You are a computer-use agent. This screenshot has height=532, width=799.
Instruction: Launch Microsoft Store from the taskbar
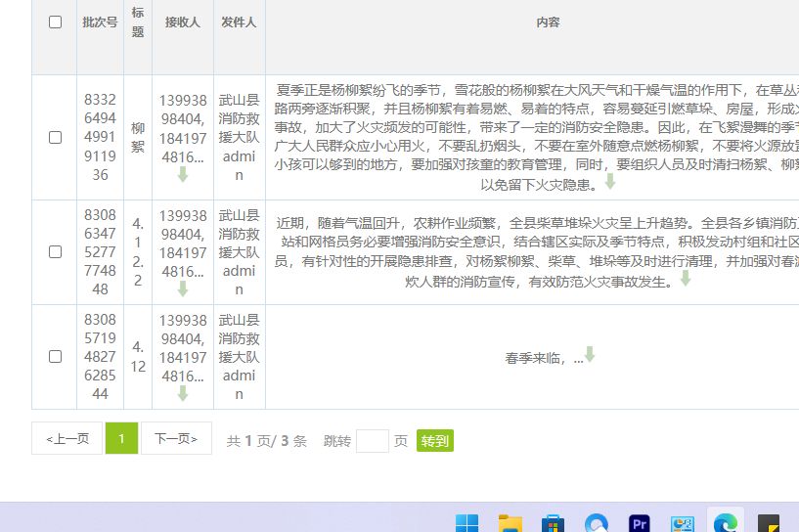coord(553,523)
